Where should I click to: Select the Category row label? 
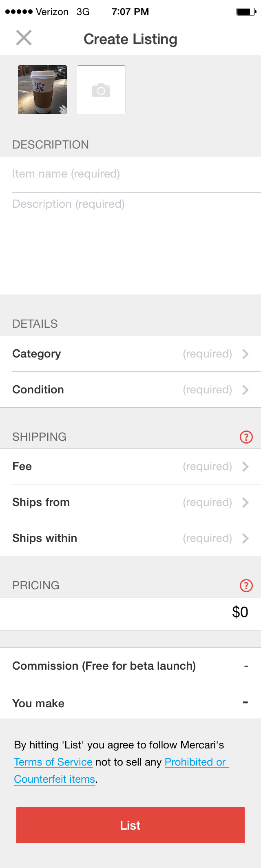pos(37,354)
